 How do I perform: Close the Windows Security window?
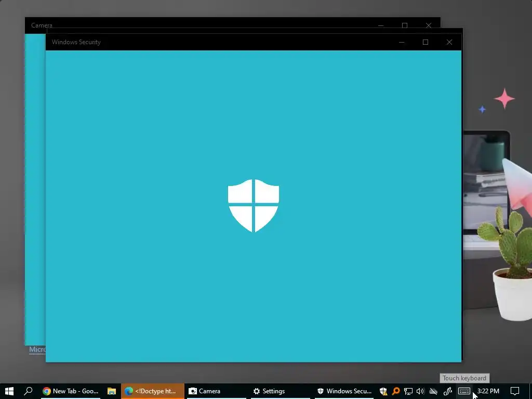tap(449, 42)
